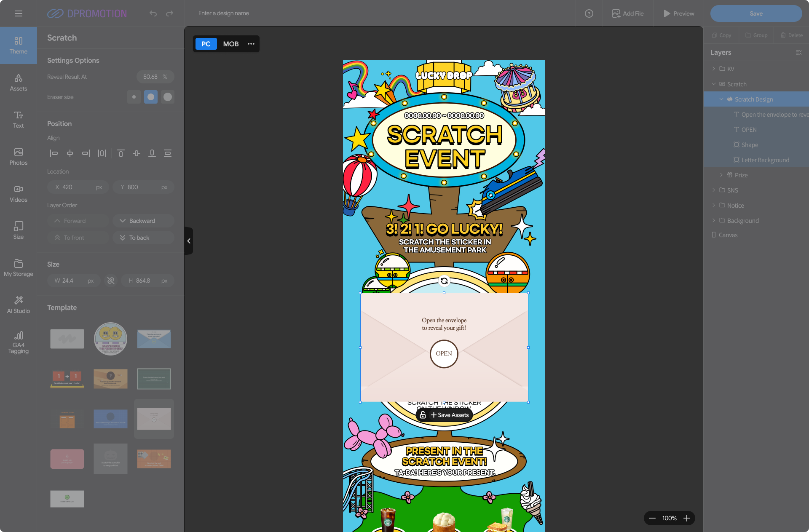Select the blue envelope template thumbnail
This screenshot has height=532, width=809.
[x=154, y=339]
